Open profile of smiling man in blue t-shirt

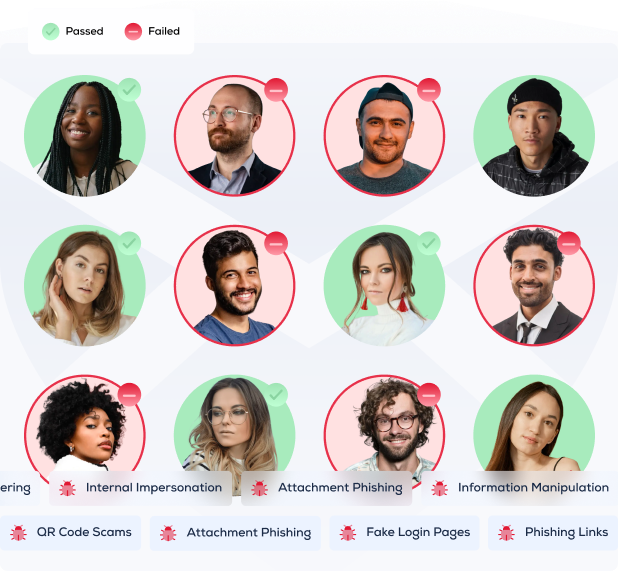[x=235, y=285]
